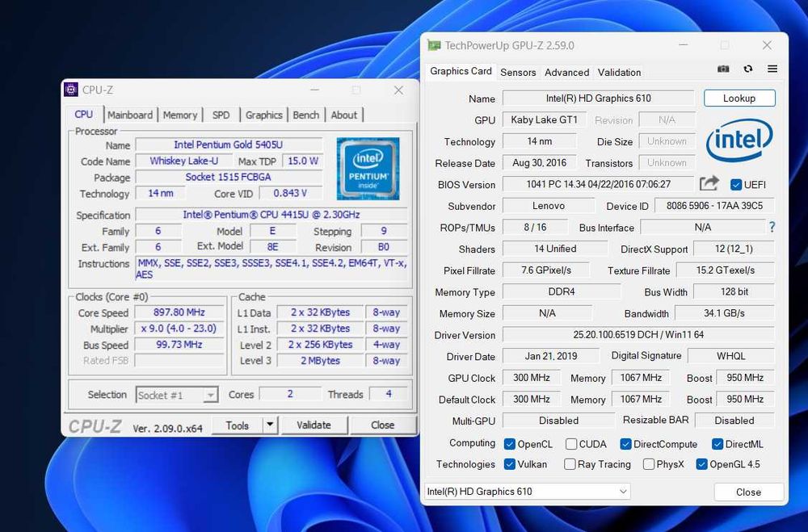Toggle the CUDA checkbox
The height and width of the screenshot is (532, 808).
[571, 444]
